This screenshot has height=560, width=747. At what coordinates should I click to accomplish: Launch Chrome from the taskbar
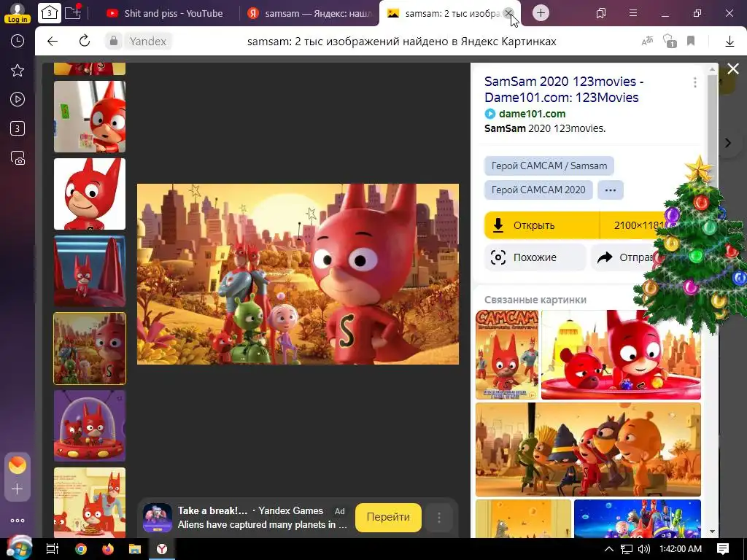(x=81, y=549)
